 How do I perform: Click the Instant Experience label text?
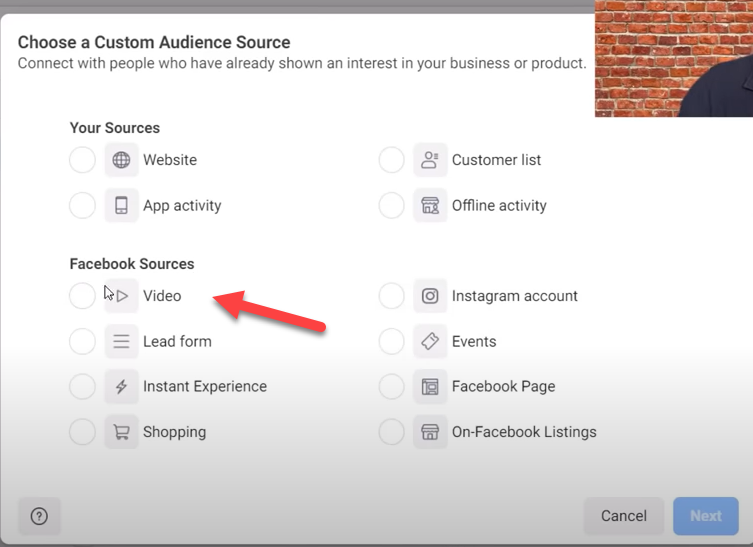[x=205, y=387]
